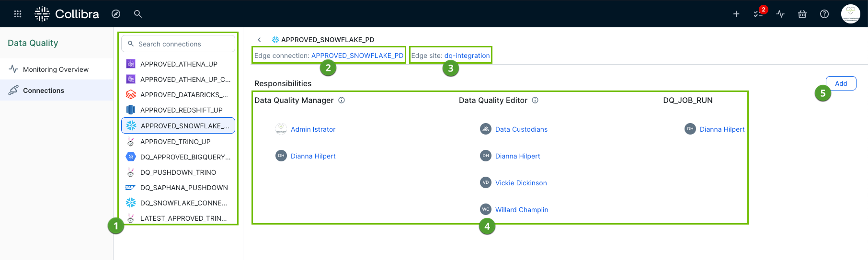Open the data basket icon
Viewport: 868px width, 260px height.
(x=802, y=14)
